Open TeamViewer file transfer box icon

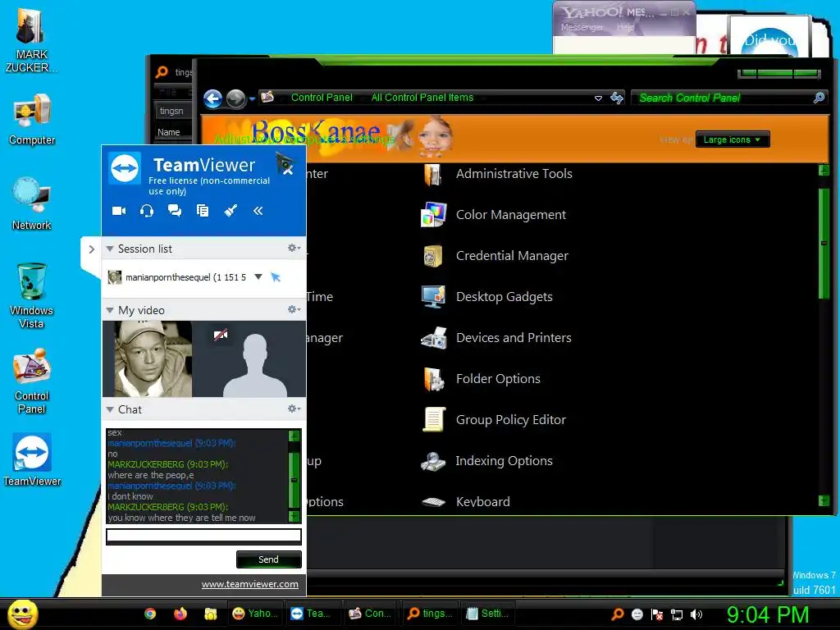click(x=203, y=211)
